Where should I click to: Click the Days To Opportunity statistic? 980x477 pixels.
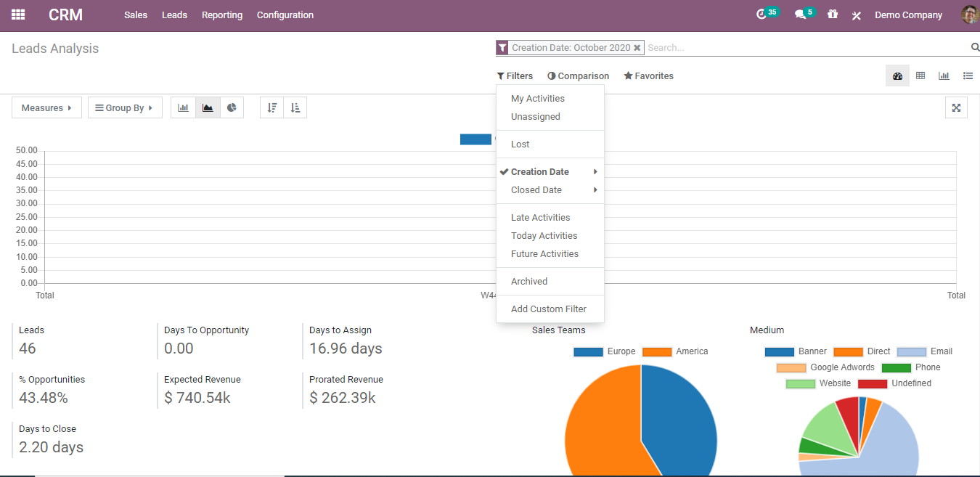[225, 341]
